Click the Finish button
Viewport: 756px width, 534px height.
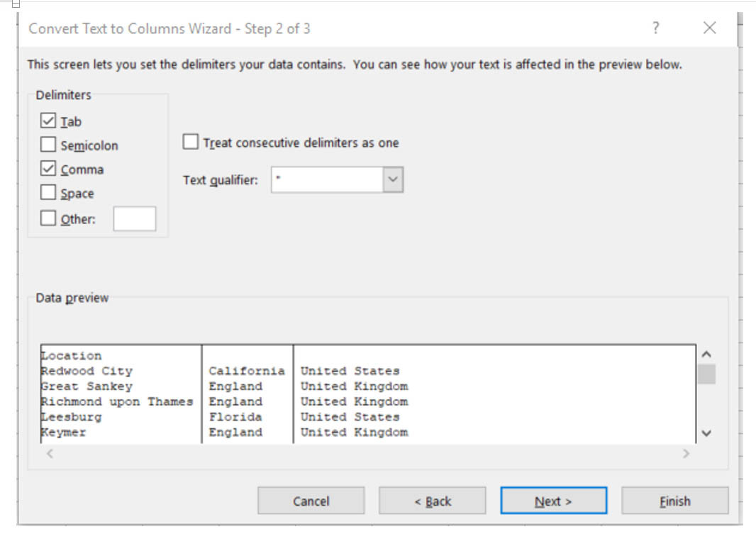click(674, 501)
